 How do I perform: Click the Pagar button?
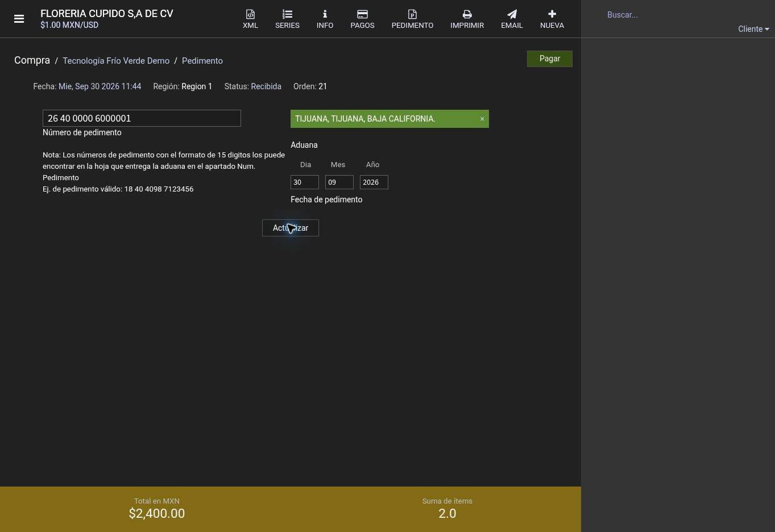(550, 59)
